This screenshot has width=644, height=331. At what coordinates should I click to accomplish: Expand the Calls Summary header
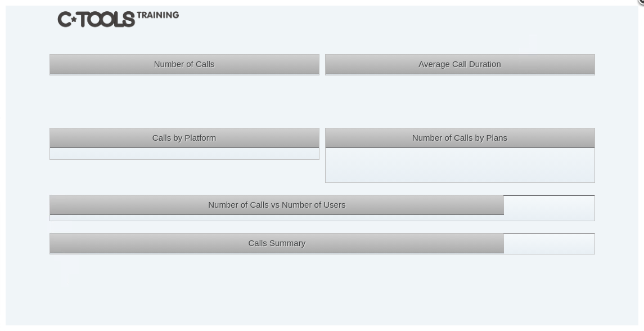(x=276, y=243)
